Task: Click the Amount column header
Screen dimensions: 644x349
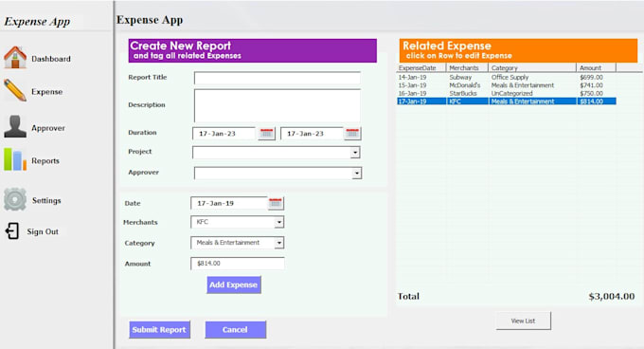Action: (597, 68)
